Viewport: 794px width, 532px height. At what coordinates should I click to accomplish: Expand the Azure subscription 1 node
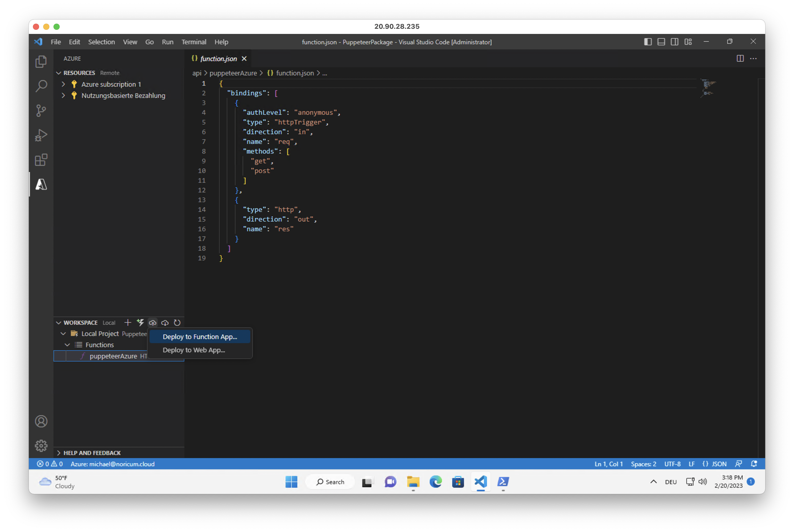pyautogui.click(x=63, y=84)
